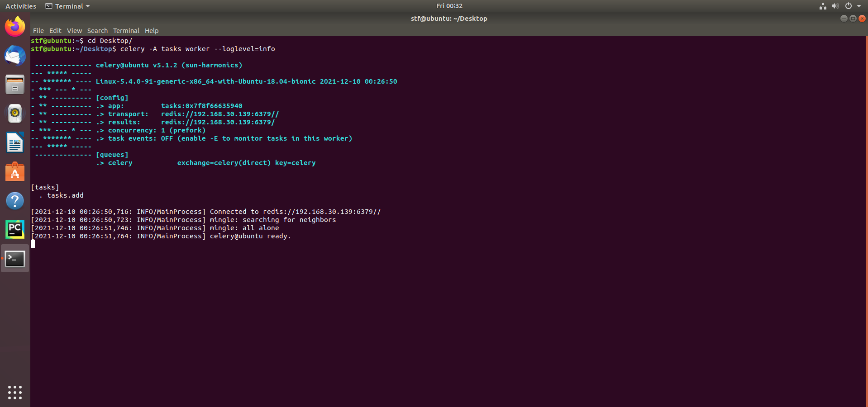Minimize the terminal window
Image resolution: width=868 pixels, height=407 pixels.
tap(844, 19)
